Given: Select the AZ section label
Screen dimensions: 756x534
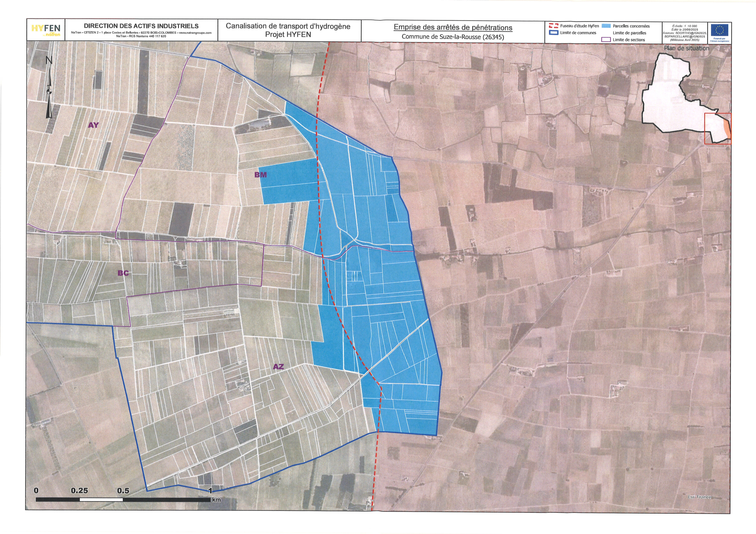Looking at the screenshot, I should point(278,367).
